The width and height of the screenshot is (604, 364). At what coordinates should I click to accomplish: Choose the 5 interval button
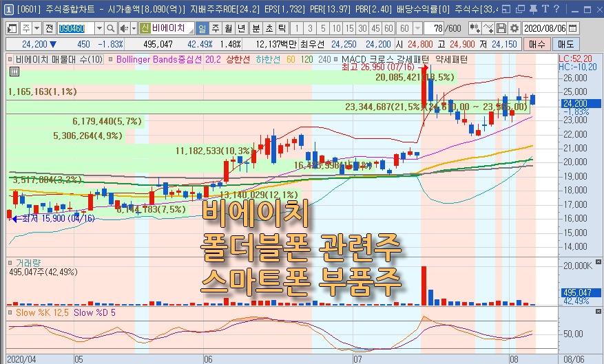(323, 28)
